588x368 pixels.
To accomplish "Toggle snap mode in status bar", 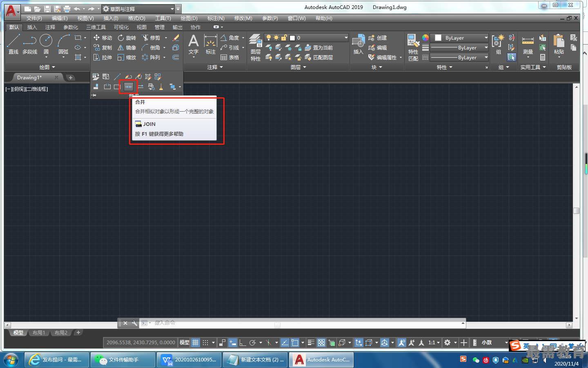I will [205, 343].
